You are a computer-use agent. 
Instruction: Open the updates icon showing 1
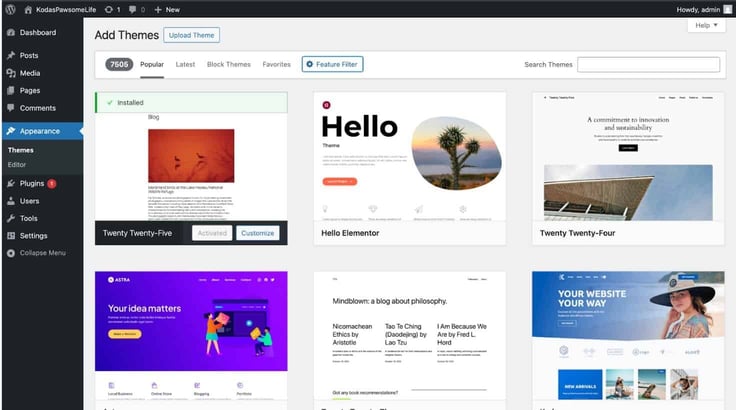[109, 9]
